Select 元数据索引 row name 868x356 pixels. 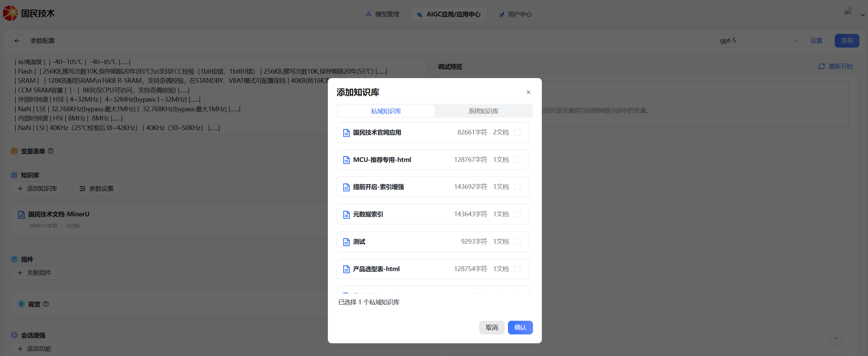[368, 214]
